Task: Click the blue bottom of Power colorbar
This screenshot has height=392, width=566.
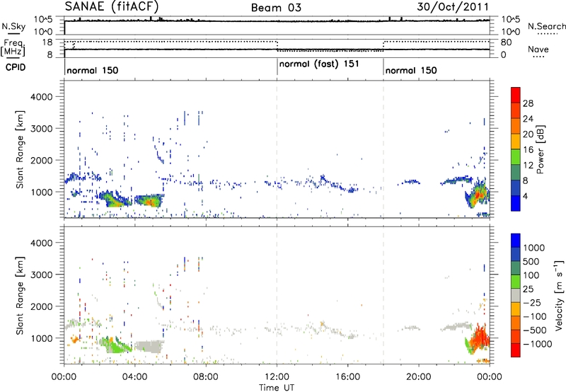Action: pyautogui.click(x=516, y=204)
